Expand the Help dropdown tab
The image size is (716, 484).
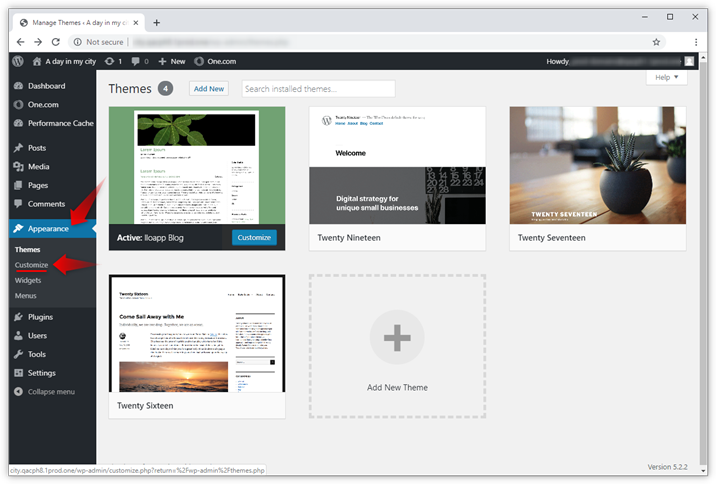[667, 77]
